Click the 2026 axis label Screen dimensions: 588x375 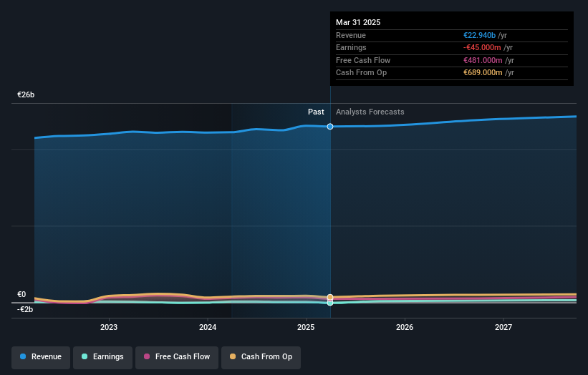coord(405,328)
